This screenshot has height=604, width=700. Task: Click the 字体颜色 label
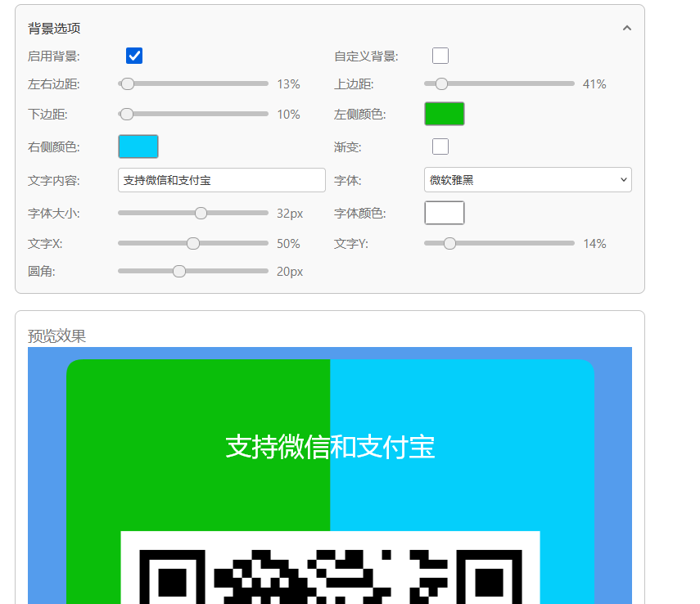pos(359,214)
